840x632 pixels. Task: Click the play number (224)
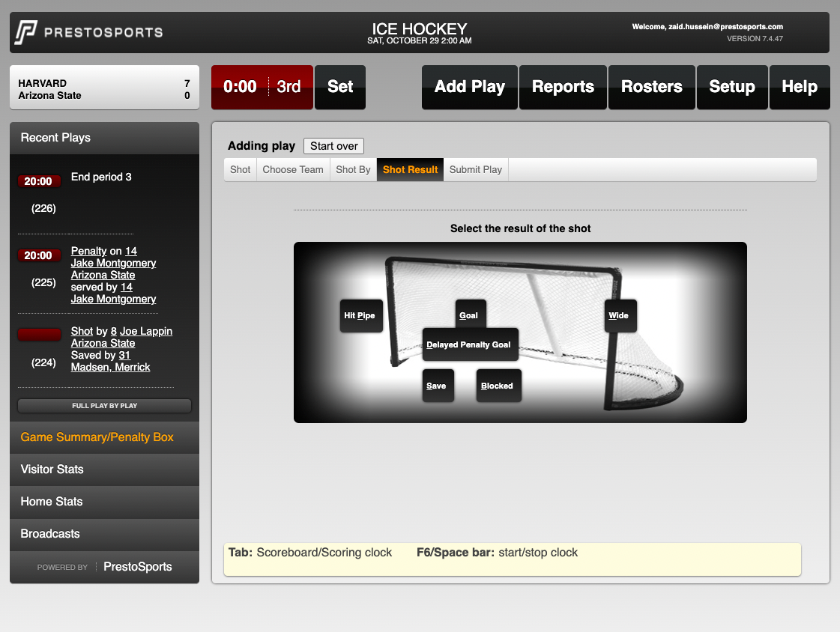pyautogui.click(x=43, y=362)
